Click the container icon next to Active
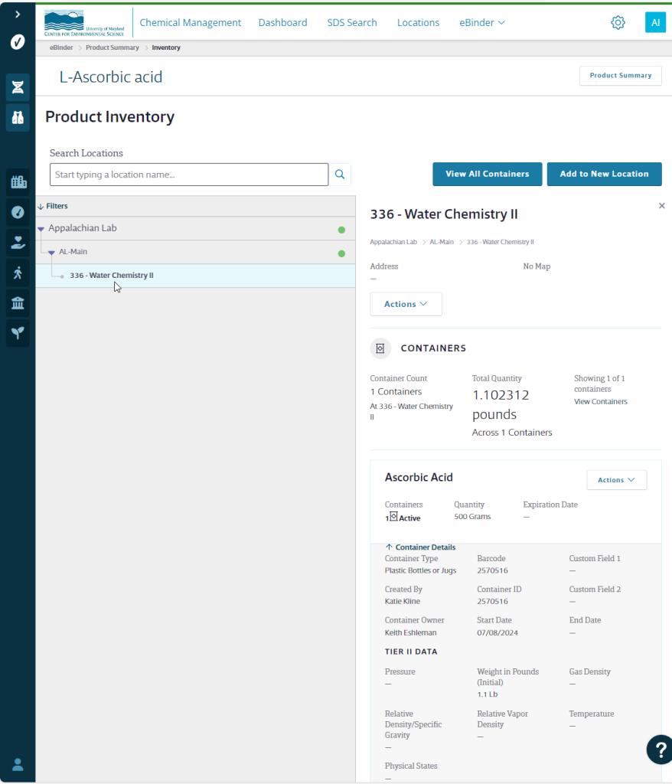The width and height of the screenshot is (672, 784). (393, 517)
